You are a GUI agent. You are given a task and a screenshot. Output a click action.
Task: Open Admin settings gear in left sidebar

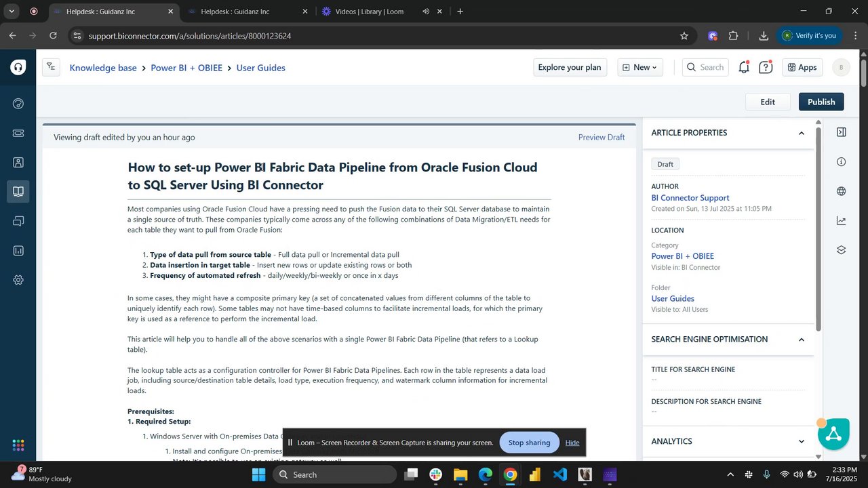[18, 280]
